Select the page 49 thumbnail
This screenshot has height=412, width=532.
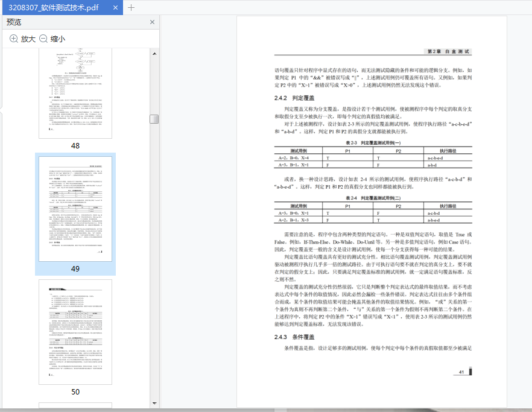click(75, 209)
